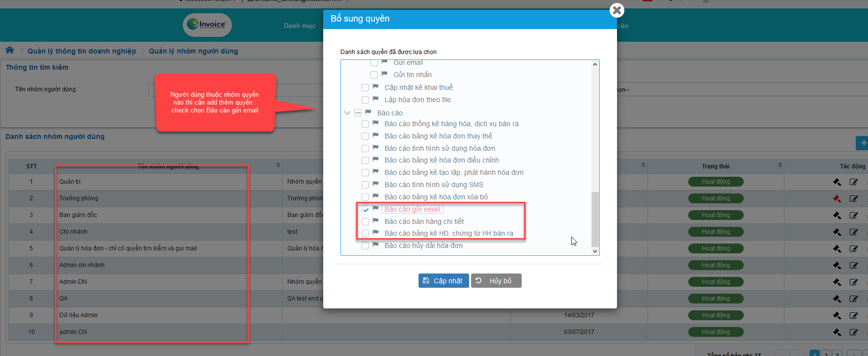Click the red gavel icon for Trưởng phòng row
868x356 pixels.
point(837,199)
